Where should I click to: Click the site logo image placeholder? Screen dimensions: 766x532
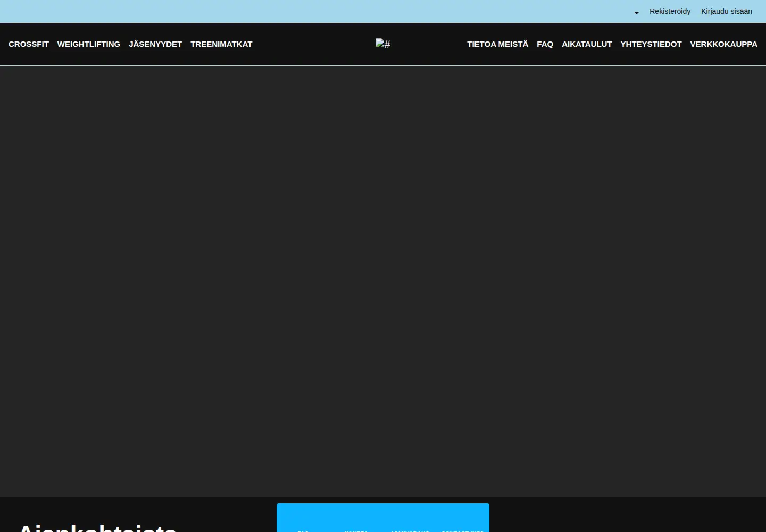coord(383,44)
